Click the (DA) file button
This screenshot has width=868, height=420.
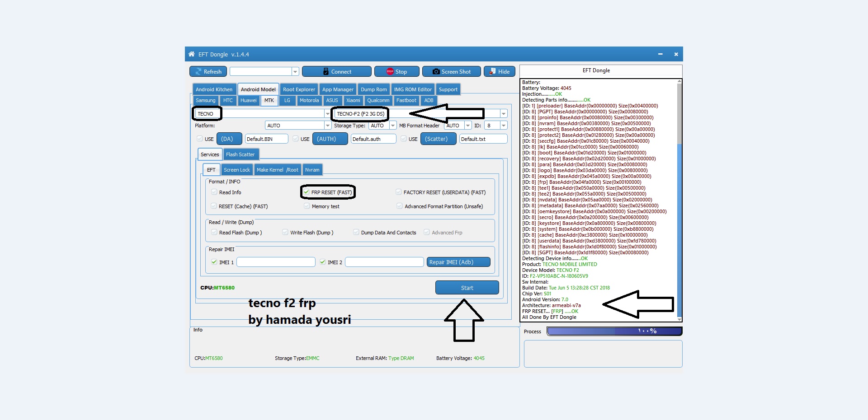[229, 139]
